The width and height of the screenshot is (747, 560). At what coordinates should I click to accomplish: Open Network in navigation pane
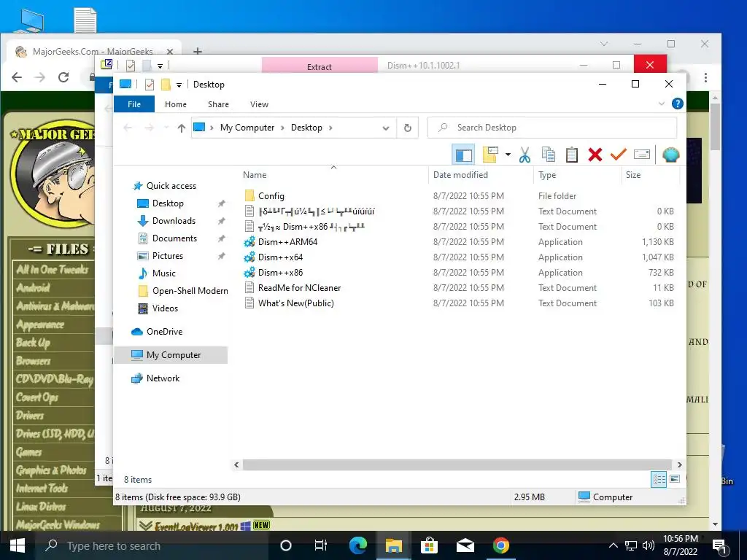(x=163, y=378)
